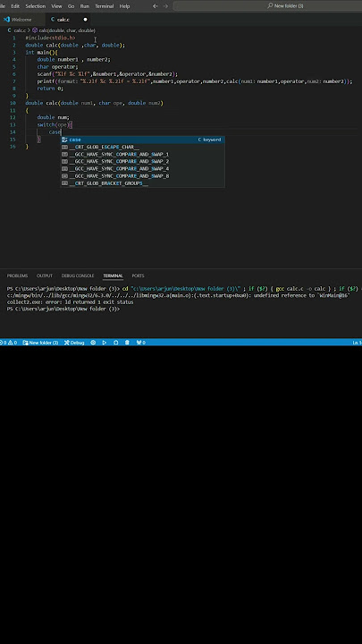
Task: Click the errors and warnings count indicator
Action: (8, 343)
